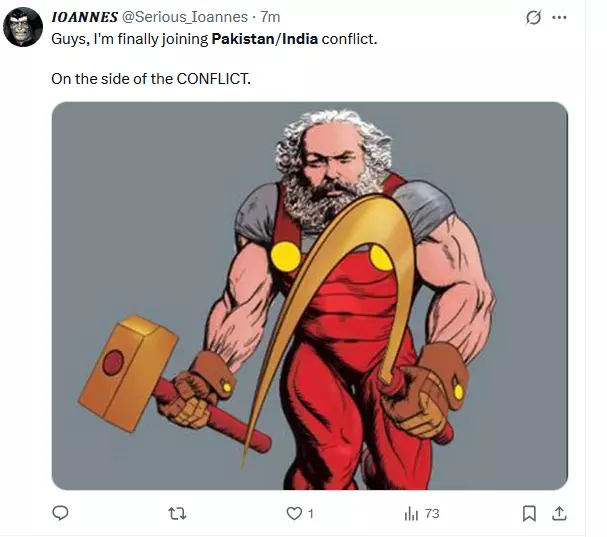
Task: Open the view analytics bar chart icon
Action: coord(411,514)
